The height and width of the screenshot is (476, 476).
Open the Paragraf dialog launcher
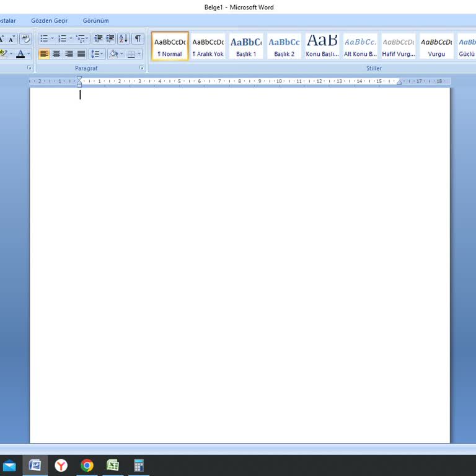[x=141, y=68]
